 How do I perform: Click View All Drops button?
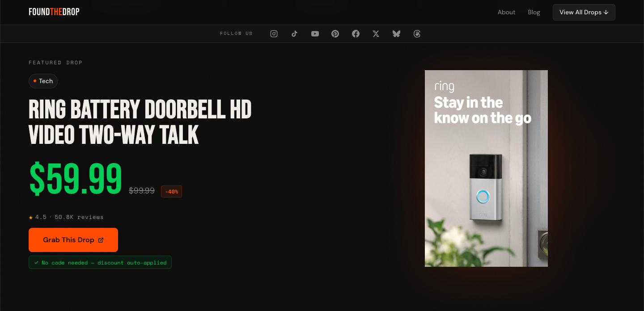[584, 12]
